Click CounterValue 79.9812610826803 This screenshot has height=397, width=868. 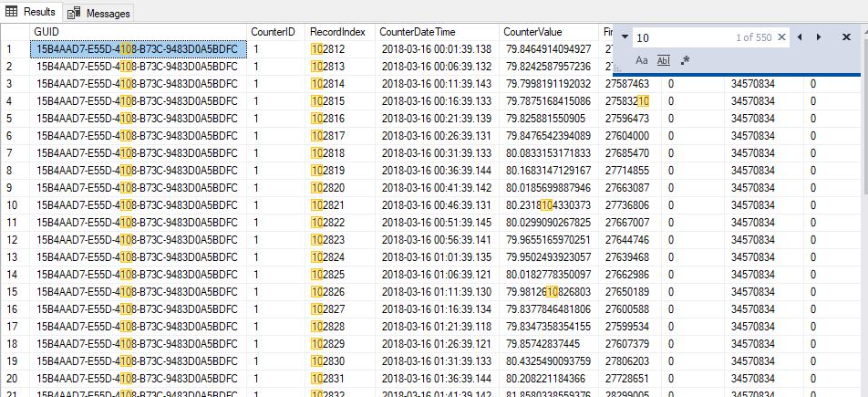pos(549,292)
